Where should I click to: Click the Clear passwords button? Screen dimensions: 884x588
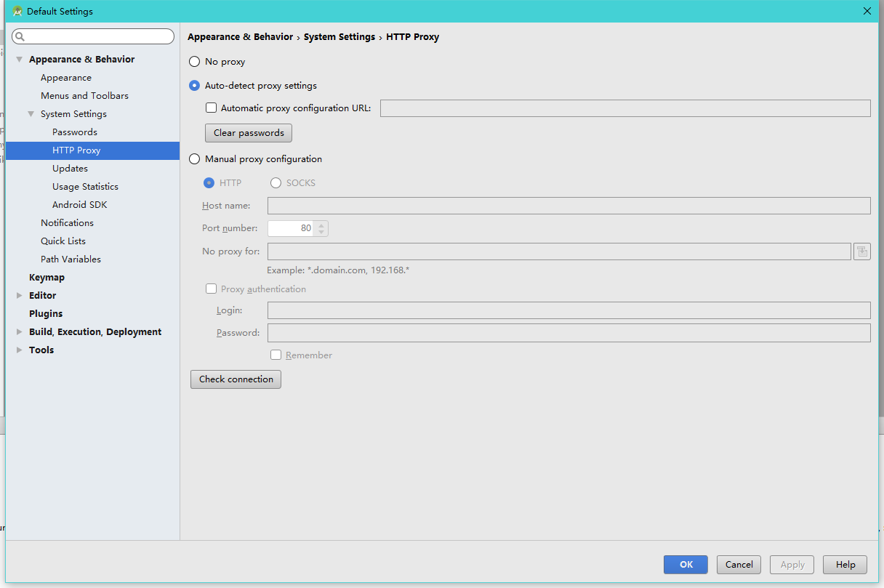[249, 133]
